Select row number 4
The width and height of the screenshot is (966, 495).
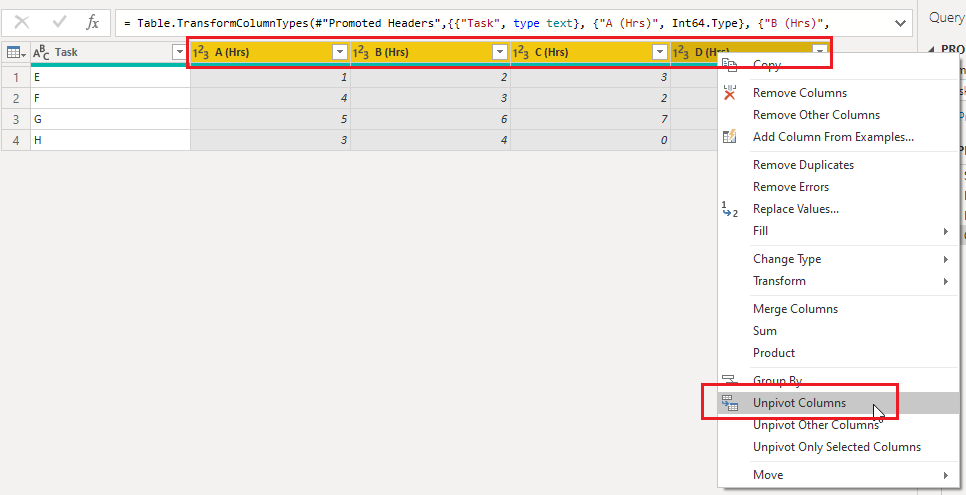click(x=16, y=141)
